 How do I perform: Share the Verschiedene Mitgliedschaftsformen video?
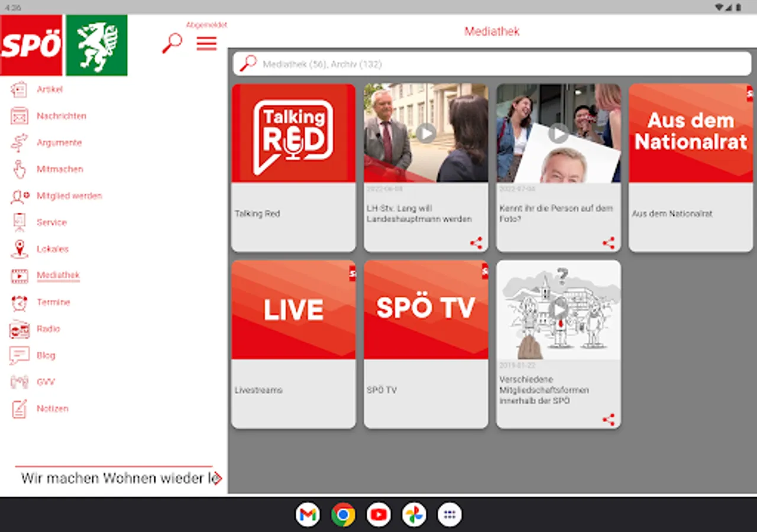(609, 420)
